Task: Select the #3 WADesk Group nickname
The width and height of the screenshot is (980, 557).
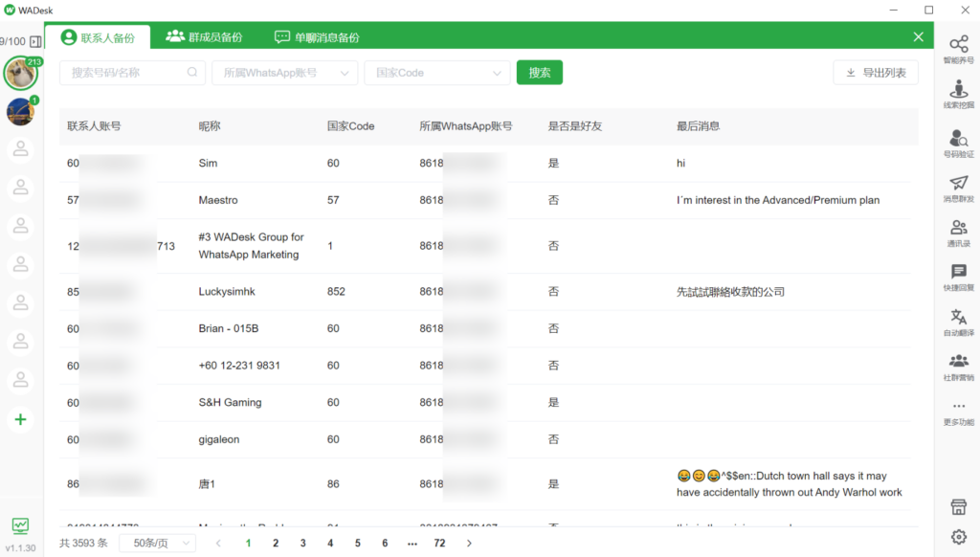Action: 252,246
